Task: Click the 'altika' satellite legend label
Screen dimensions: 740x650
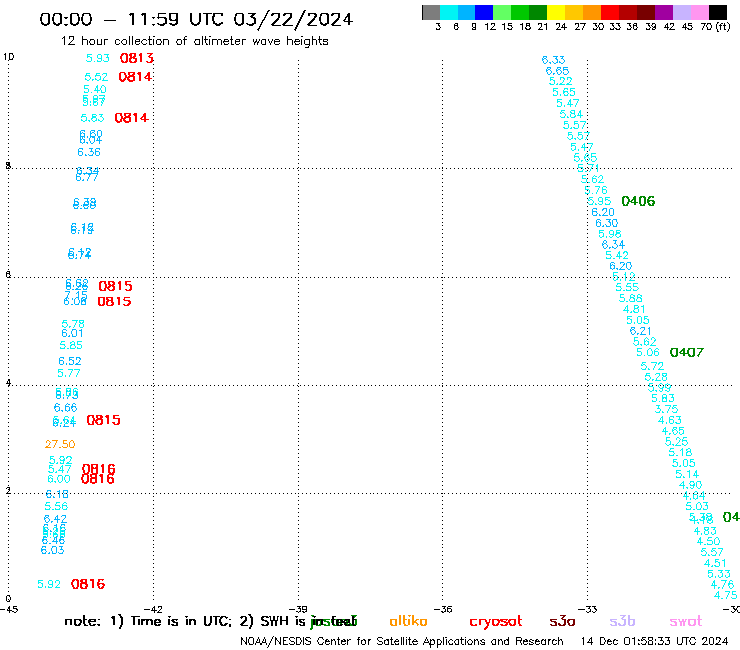Action: pos(408,621)
